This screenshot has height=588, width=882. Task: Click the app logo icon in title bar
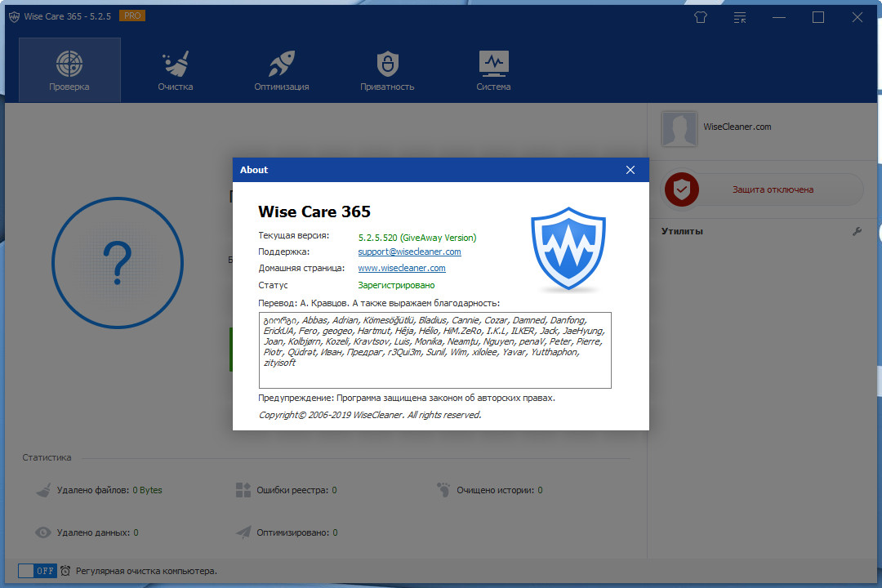[x=14, y=17]
